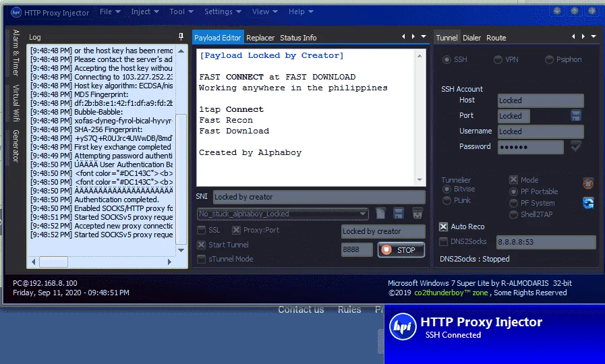Switch to the Route tab

496,38
